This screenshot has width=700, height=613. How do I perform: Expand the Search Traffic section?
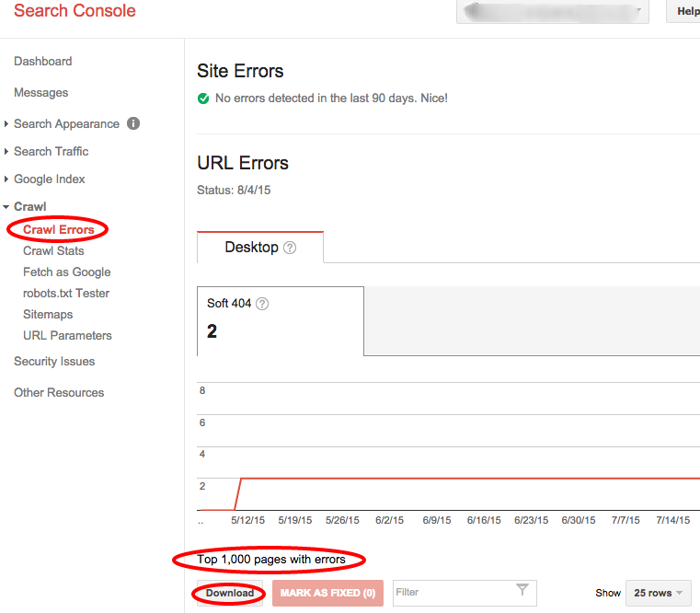pyautogui.click(x=7, y=152)
